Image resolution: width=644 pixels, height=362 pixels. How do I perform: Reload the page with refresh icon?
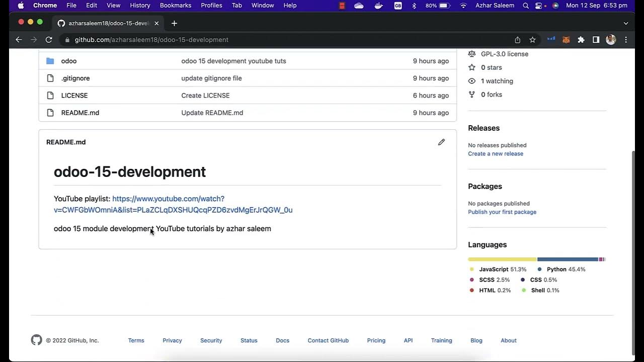point(49,40)
